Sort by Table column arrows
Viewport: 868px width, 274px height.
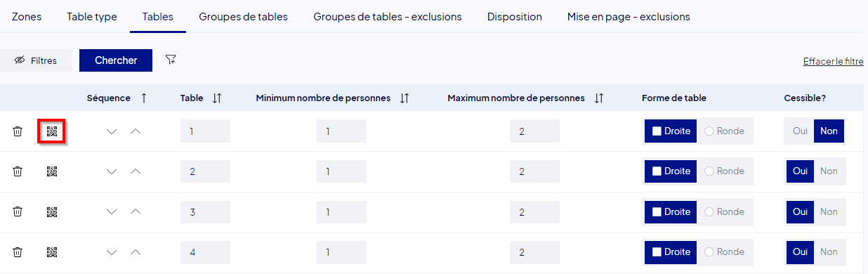(x=217, y=98)
